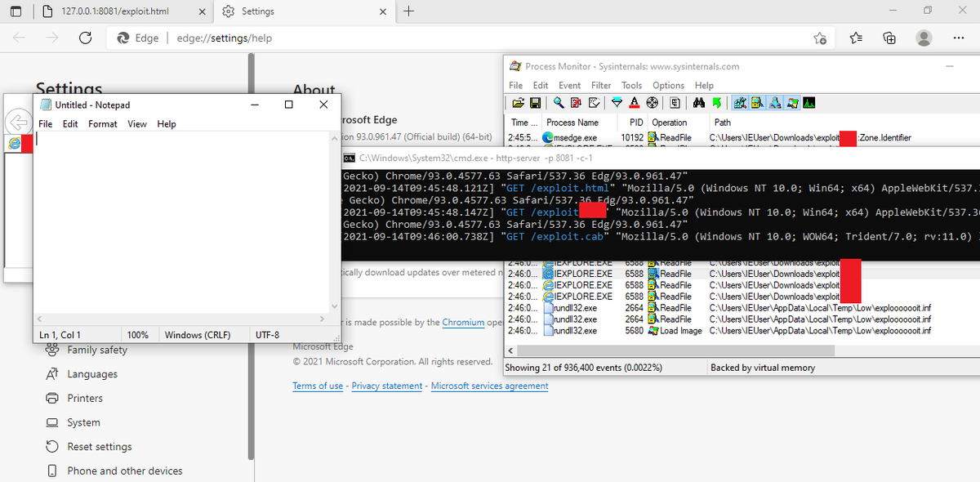Open Process Monitor Options menu
The height and width of the screenshot is (482, 980).
(668, 85)
